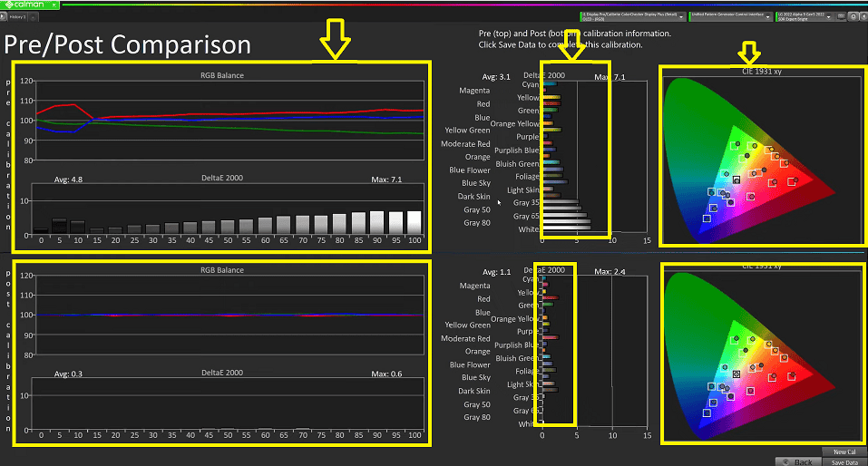Click Save Data to complete calibration
This screenshot has width=868, height=466.
[844, 462]
